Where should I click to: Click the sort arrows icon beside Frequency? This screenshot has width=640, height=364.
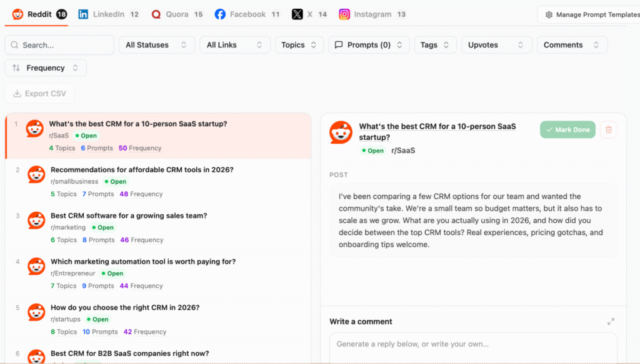(x=16, y=67)
